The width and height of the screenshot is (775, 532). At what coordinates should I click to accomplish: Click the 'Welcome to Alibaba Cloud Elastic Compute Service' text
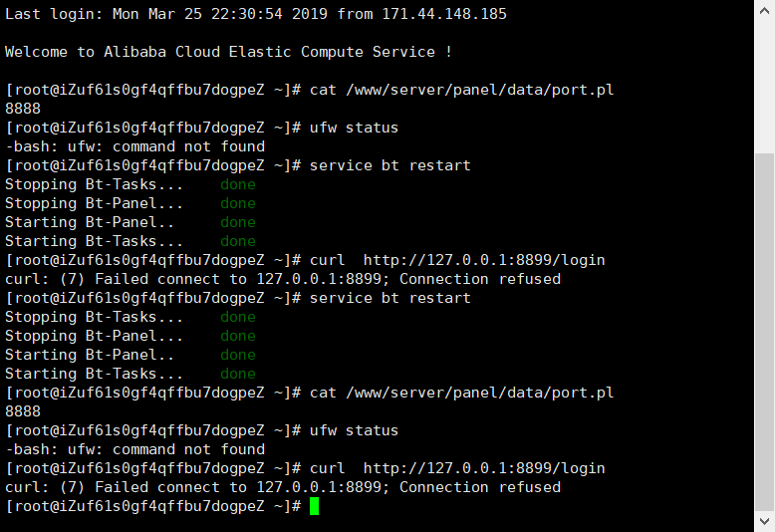coord(220,52)
